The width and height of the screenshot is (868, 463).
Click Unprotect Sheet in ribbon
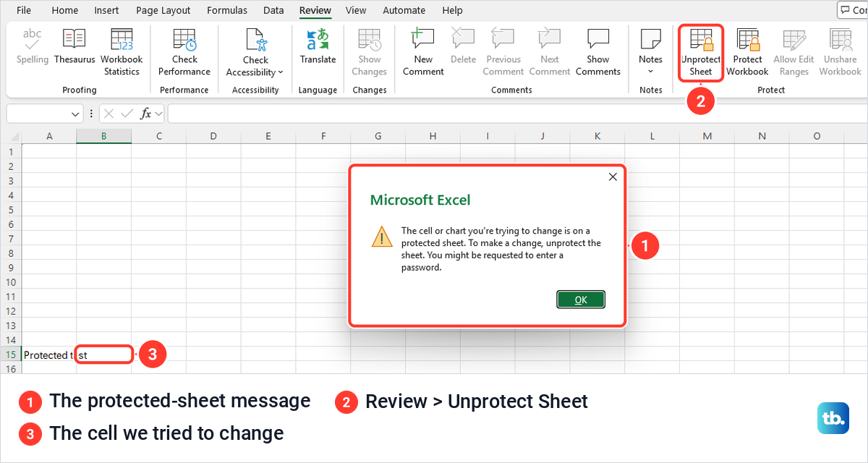click(701, 52)
